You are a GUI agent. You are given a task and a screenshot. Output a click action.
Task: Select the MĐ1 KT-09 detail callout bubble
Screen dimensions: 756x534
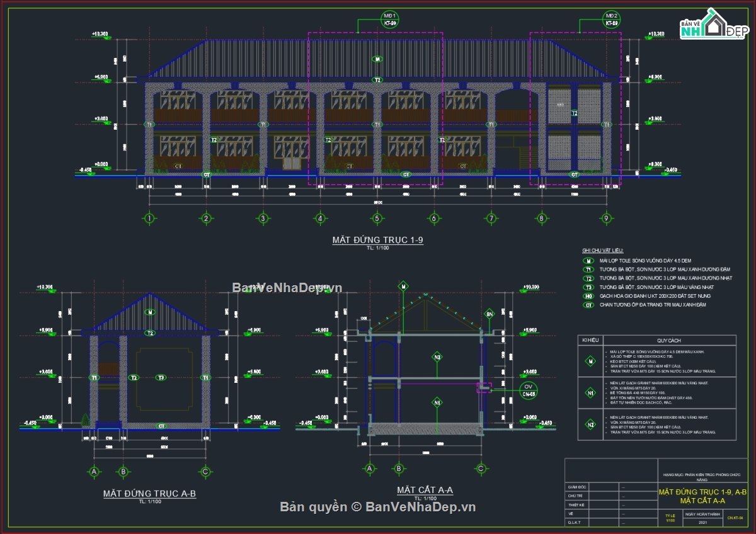click(x=390, y=19)
